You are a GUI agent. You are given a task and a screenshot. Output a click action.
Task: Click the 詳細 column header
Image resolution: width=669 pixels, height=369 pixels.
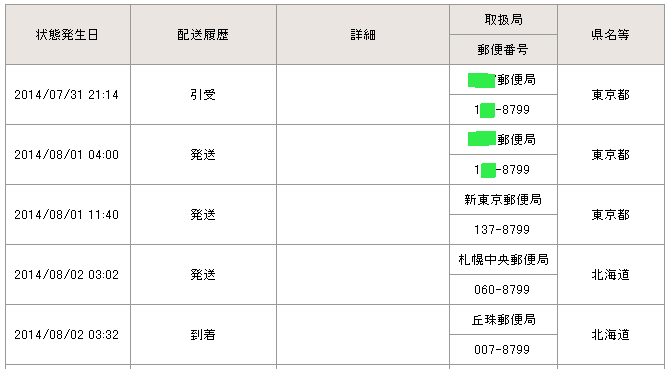(x=363, y=35)
